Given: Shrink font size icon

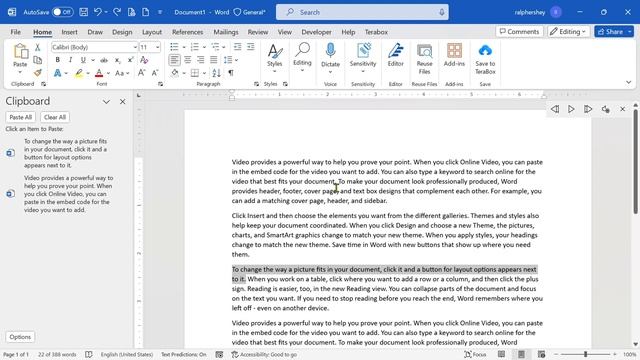Looking at the screenshot, I should click(x=155, y=73).
